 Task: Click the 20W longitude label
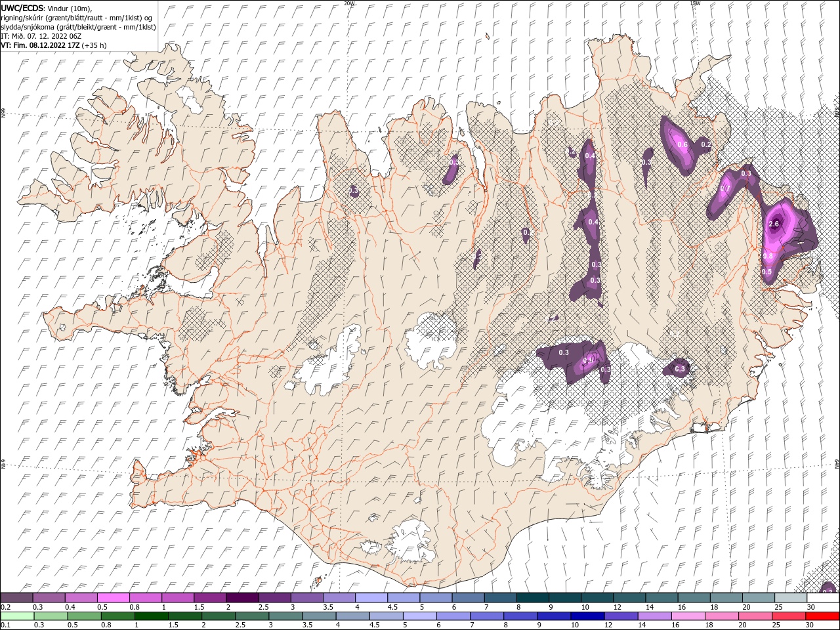349,3
